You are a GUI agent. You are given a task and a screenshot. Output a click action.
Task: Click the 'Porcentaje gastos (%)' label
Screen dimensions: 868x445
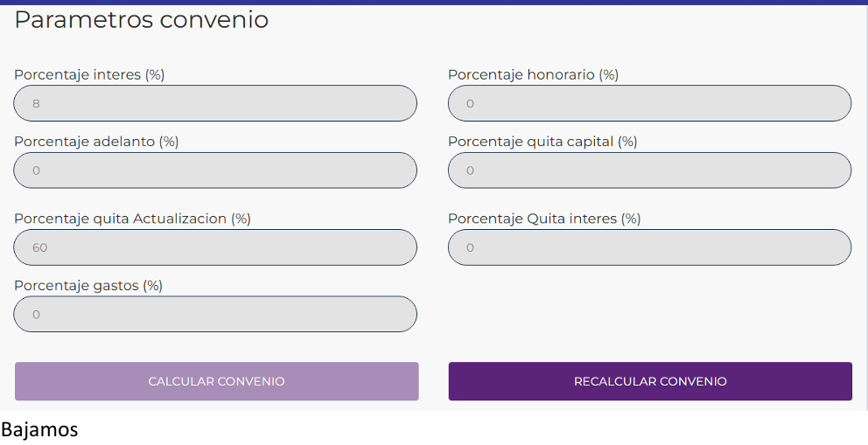88,285
